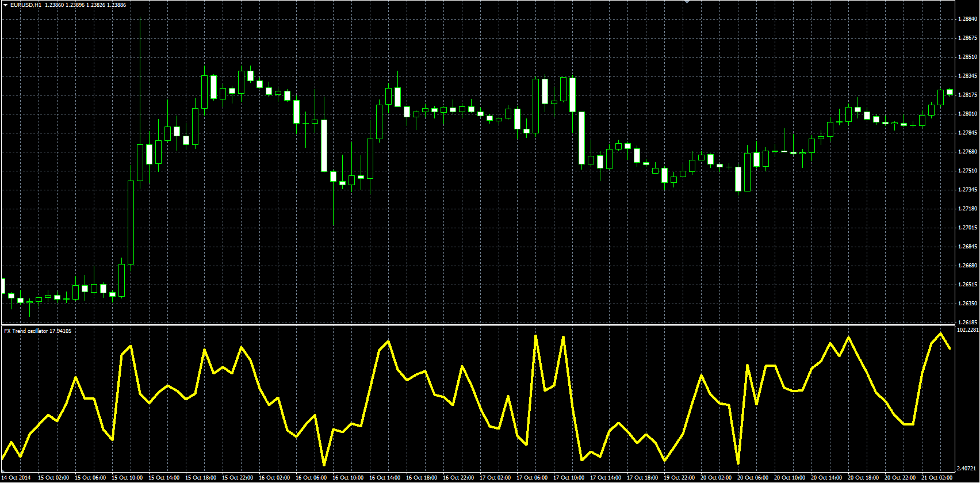Click price level 1.26845 on the axis
This screenshot has width=980, height=483.
point(968,247)
